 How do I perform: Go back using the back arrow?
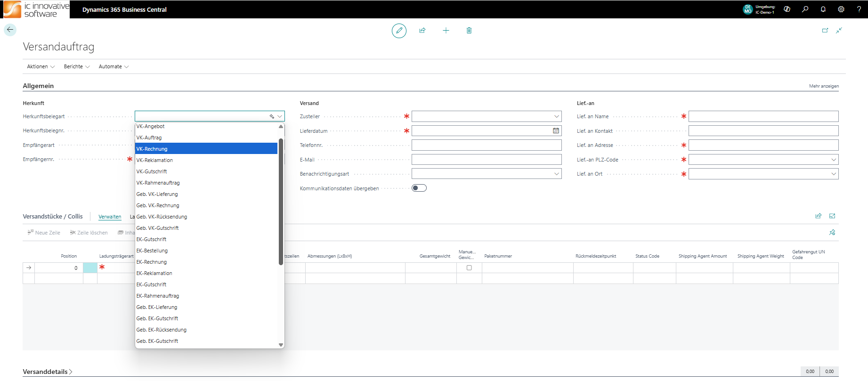click(10, 30)
